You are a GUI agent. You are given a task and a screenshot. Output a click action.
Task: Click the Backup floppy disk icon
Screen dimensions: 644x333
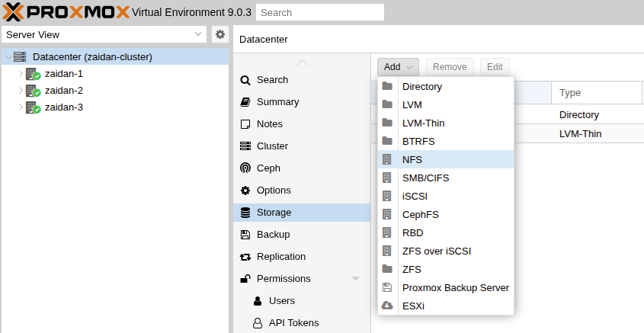245,235
